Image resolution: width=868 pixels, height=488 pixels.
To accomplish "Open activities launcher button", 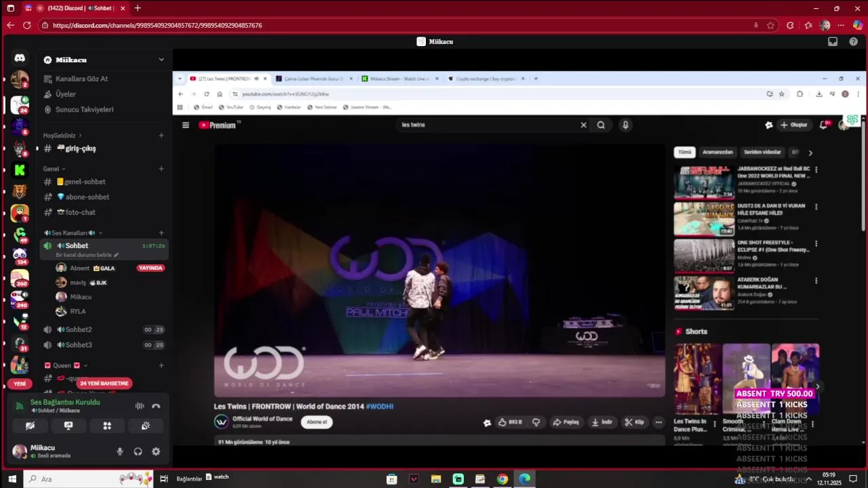I will [x=107, y=426].
